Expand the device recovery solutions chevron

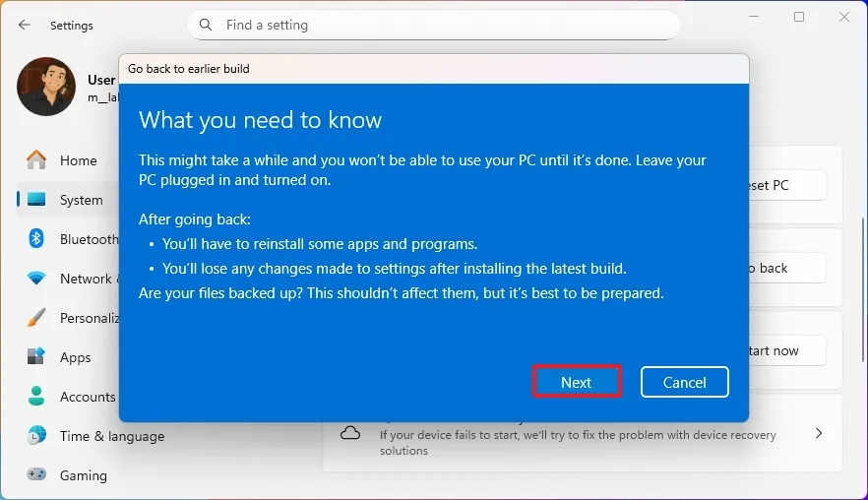819,433
